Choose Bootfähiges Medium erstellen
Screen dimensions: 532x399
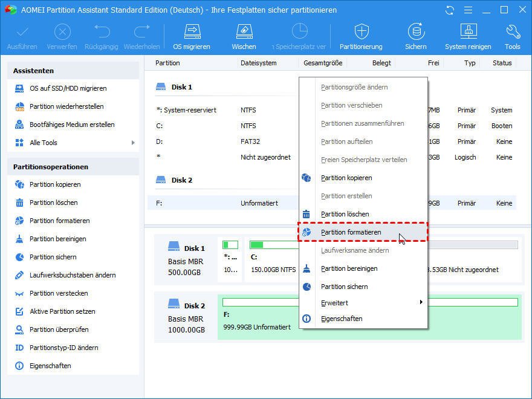[x=72, y=125]
